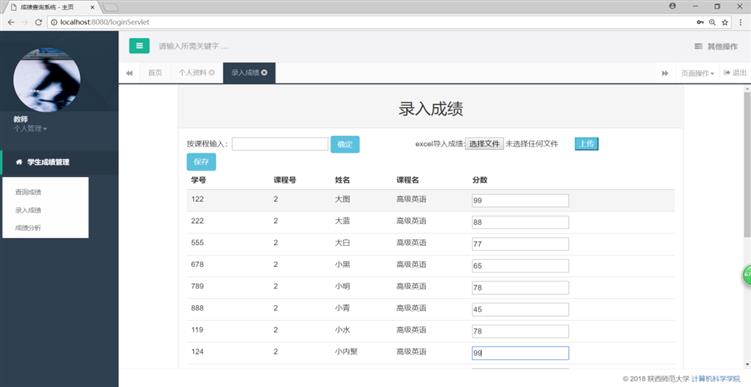Viewport: 751px width, 387px height.
Task: Click the teacher avatar picture
Action: [47, 80]
